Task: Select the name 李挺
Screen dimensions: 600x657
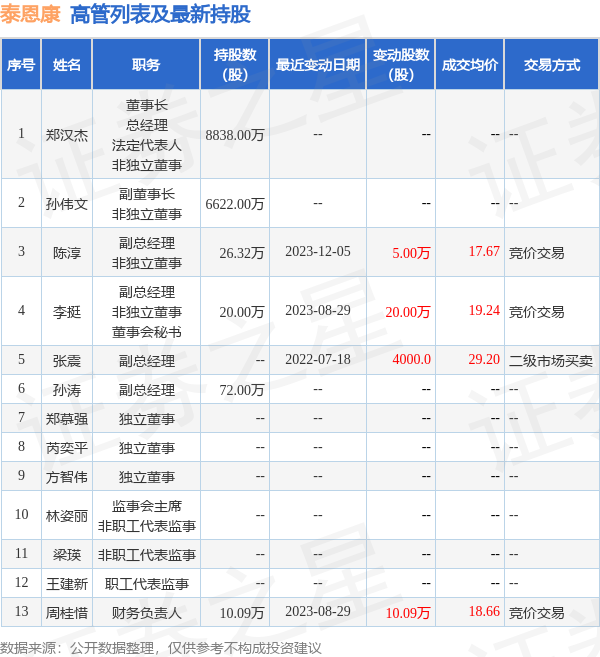Action: click(67, 312)
